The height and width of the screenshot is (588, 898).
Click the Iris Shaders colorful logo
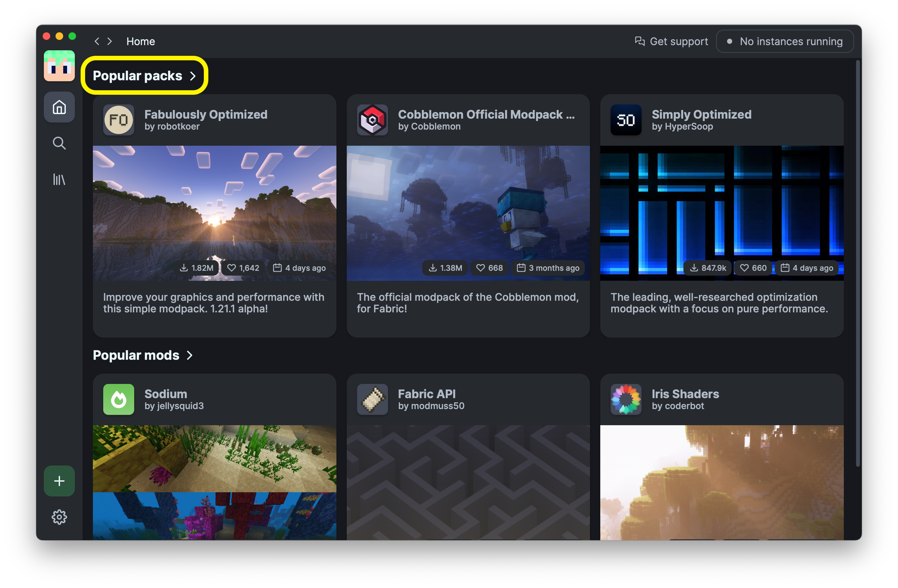pos(626,399)
